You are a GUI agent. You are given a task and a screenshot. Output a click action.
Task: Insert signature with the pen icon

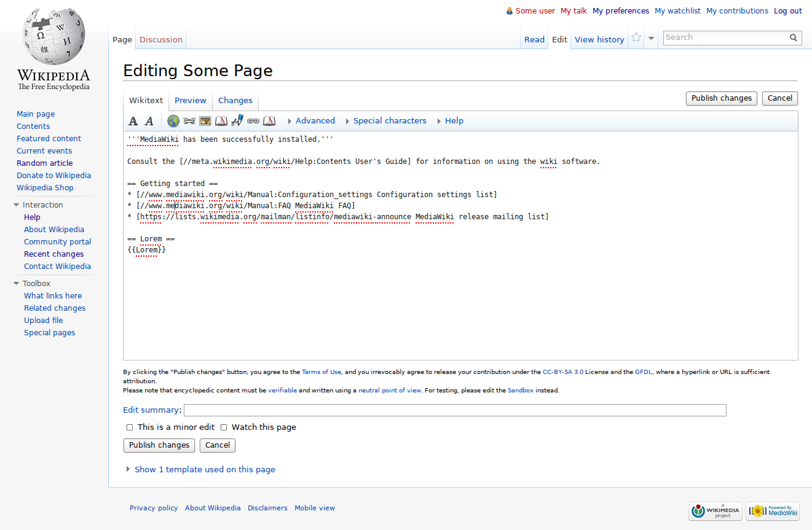pos(237,121)
